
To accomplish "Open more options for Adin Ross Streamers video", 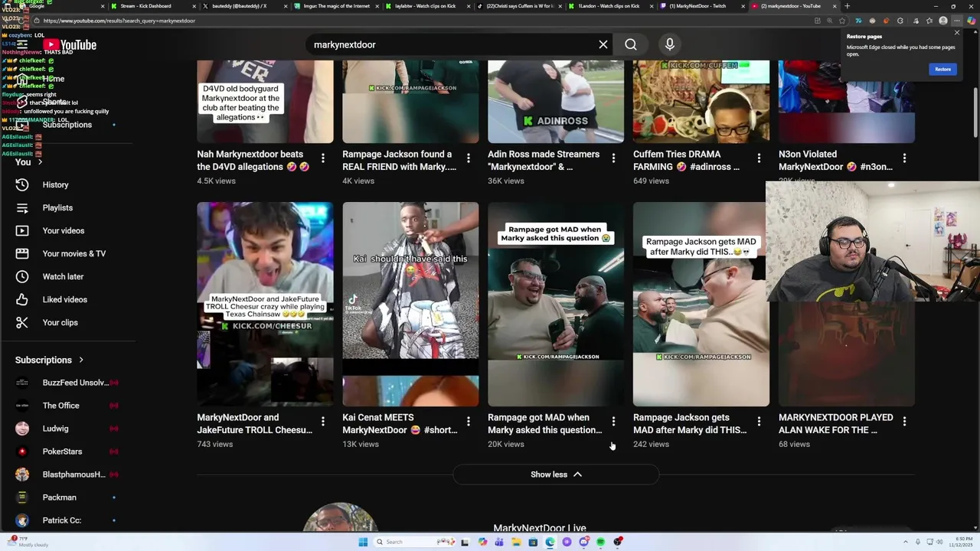I will [613, 158].
